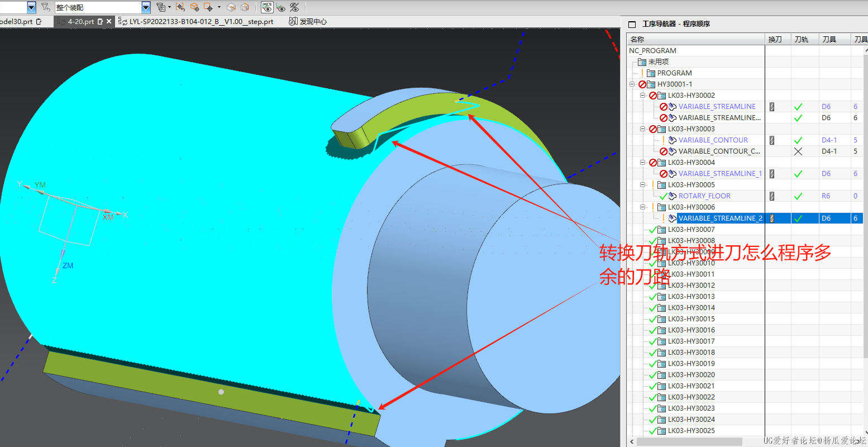This screenshot has width=868, height=447.
Task: Click the tool change icon in VARIABLE_CONTOUR row
Action: tap(772, 140)
